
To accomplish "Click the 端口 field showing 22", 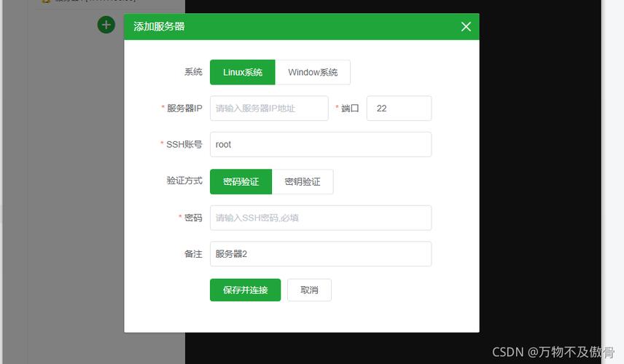I will coord(399,108).
